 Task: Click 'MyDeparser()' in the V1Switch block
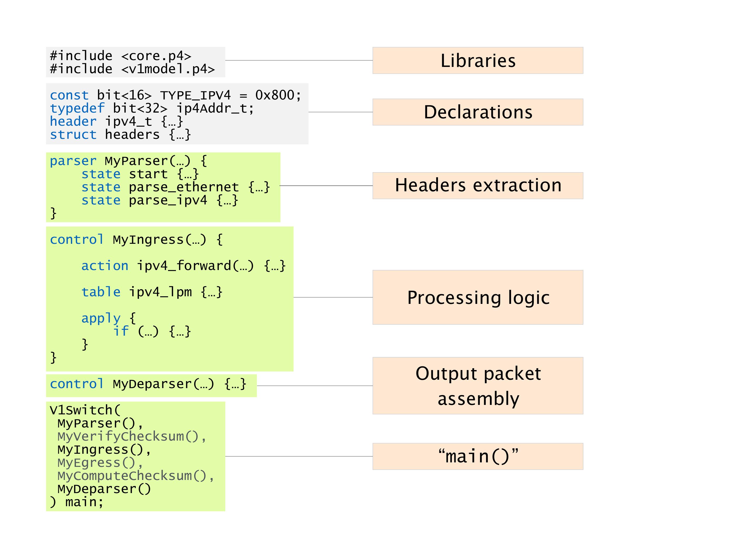[x=104, y=489]
